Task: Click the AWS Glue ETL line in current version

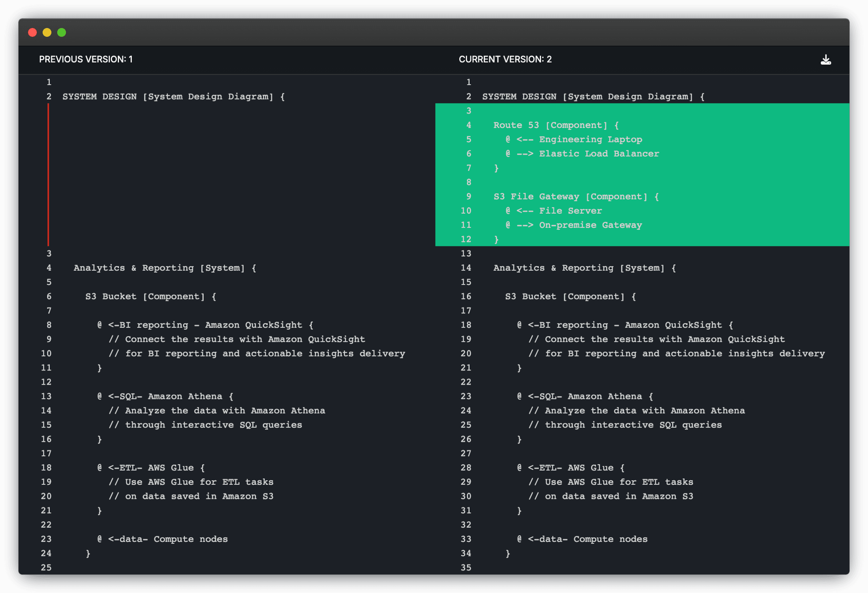Action: point(570,467)
